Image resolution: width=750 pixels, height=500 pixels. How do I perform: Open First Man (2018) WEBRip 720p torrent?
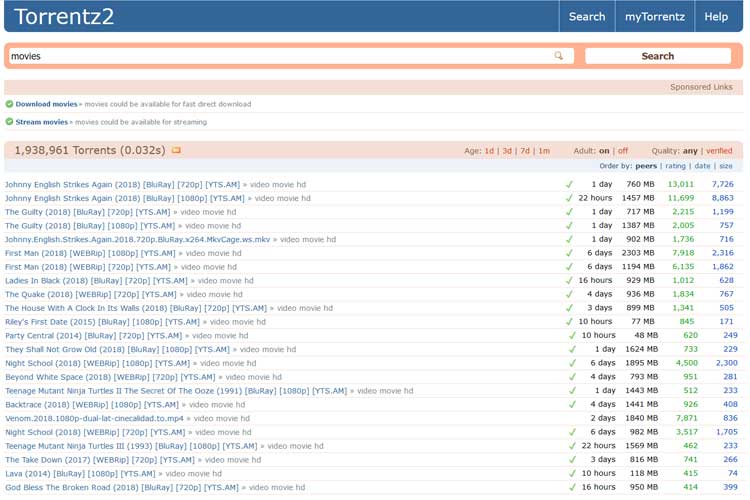point(88,267)
